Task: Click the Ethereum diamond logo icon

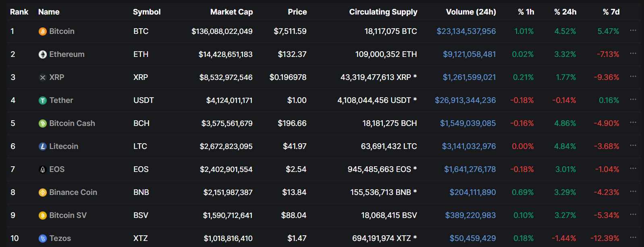Action: pos(42,54)
